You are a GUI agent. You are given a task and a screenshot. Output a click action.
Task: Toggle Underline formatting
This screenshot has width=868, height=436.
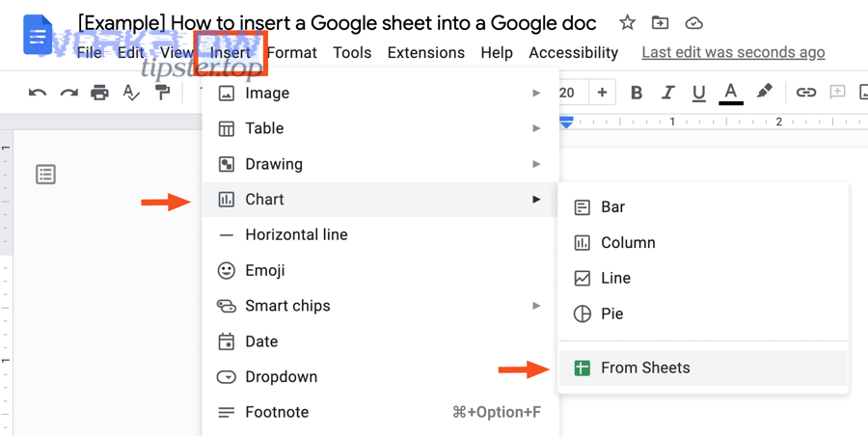[x=699, y=93]
